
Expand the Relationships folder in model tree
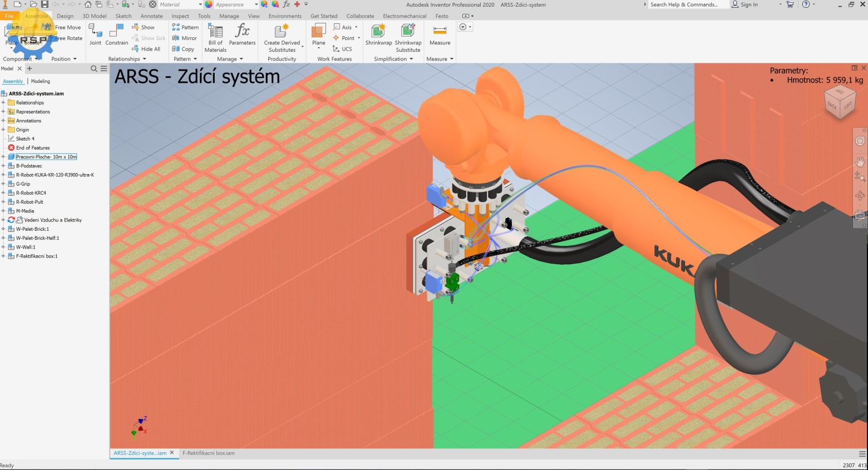[3, 103]
